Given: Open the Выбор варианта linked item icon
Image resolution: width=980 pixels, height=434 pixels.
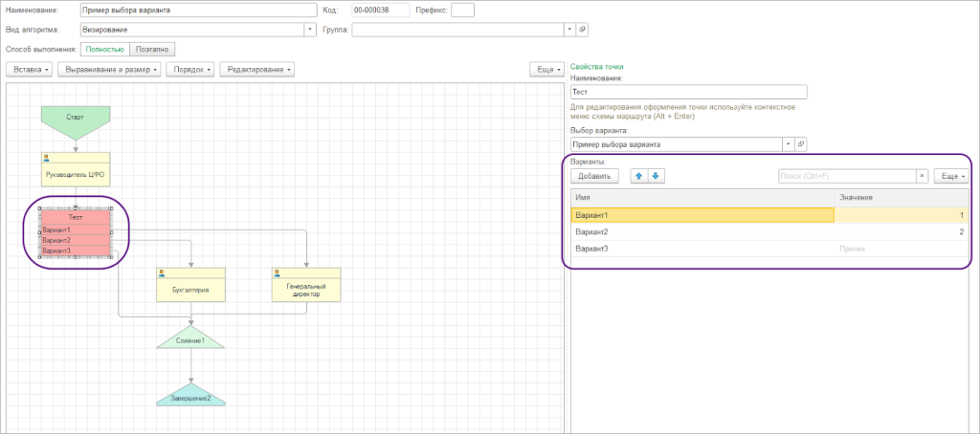Looking at the screenshot, I should click(801, 144).
